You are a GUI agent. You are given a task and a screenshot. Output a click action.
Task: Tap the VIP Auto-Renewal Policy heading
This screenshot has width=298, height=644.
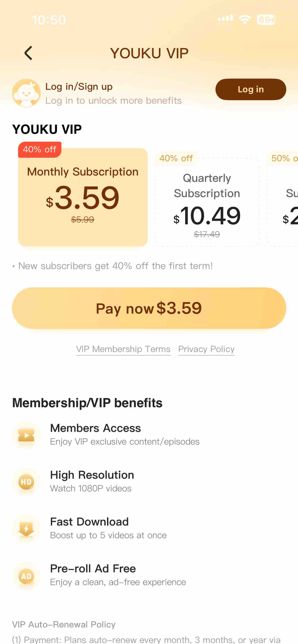[64, 624]
